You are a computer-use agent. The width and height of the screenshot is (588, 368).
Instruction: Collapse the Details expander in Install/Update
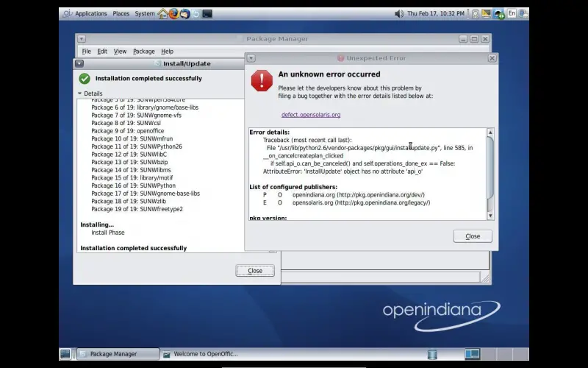click(80, 93)
